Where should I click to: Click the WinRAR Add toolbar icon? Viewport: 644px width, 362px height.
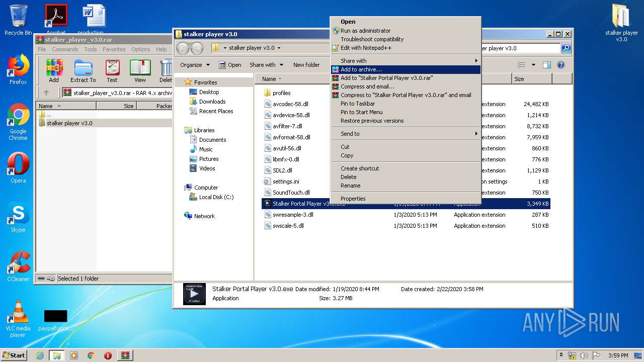point(54,70)
